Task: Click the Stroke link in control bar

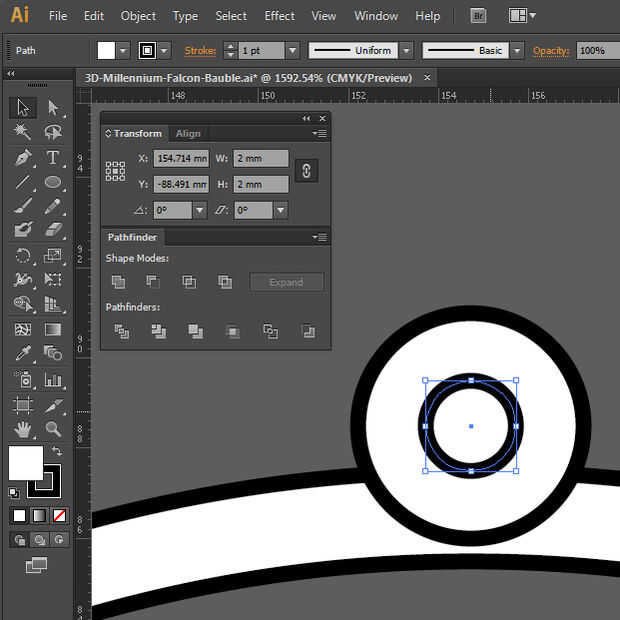Action: tap(198, 50)
